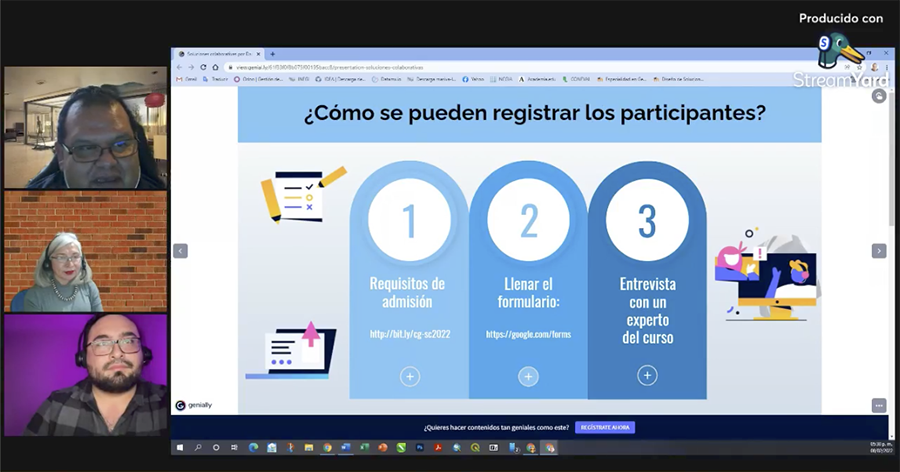
Task: Click the number 1 circle
Action: (409, 220)
